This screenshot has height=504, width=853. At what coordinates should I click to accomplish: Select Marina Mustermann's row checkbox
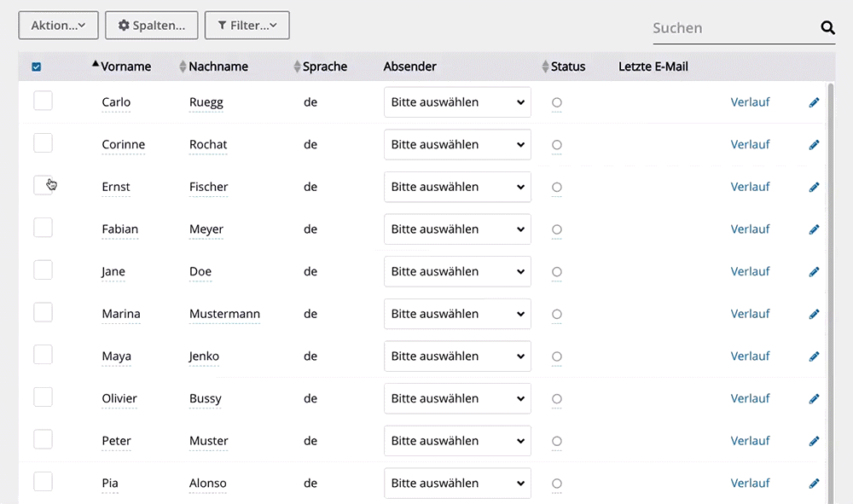[x=43, y=313]
